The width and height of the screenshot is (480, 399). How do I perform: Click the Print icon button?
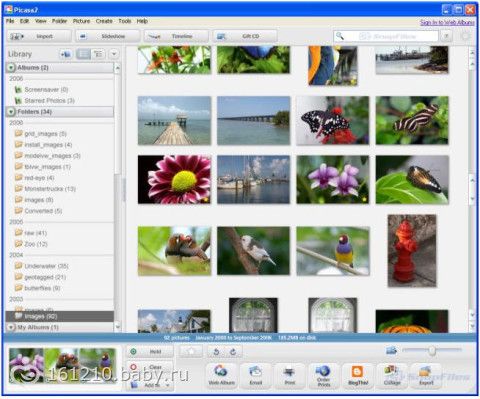[290, 376]
